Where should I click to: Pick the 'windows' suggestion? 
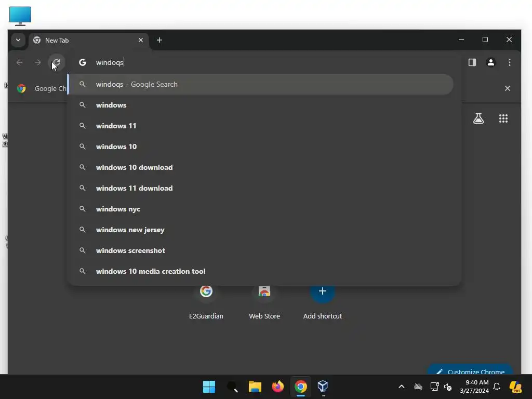(x=261, y=105)
